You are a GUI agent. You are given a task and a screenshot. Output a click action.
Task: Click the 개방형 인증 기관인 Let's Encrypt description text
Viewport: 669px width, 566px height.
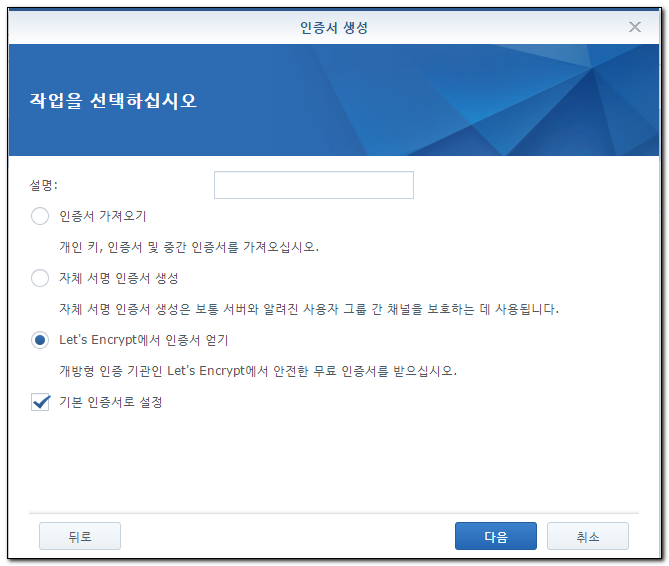[x=258, y=371]
